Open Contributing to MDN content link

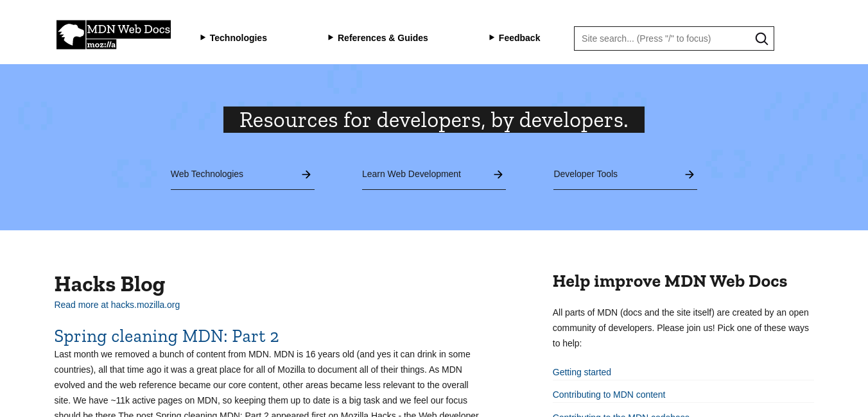coord(609,395)
